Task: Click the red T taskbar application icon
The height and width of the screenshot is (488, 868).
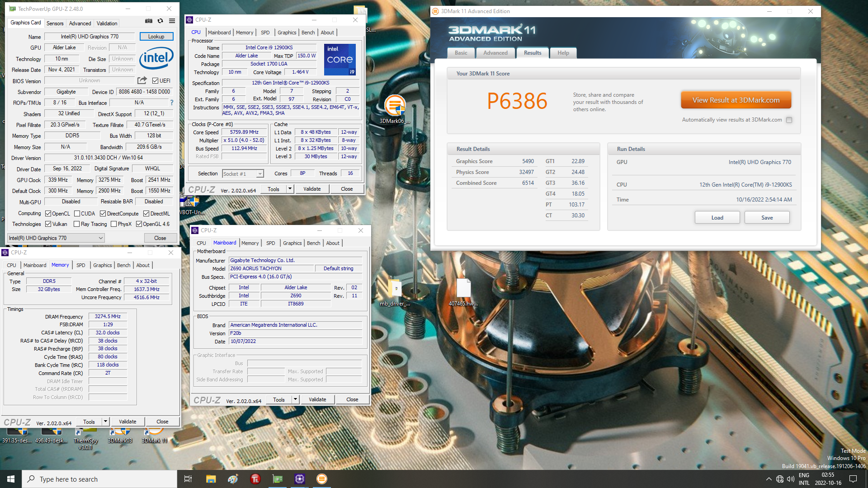Action: 255,479
